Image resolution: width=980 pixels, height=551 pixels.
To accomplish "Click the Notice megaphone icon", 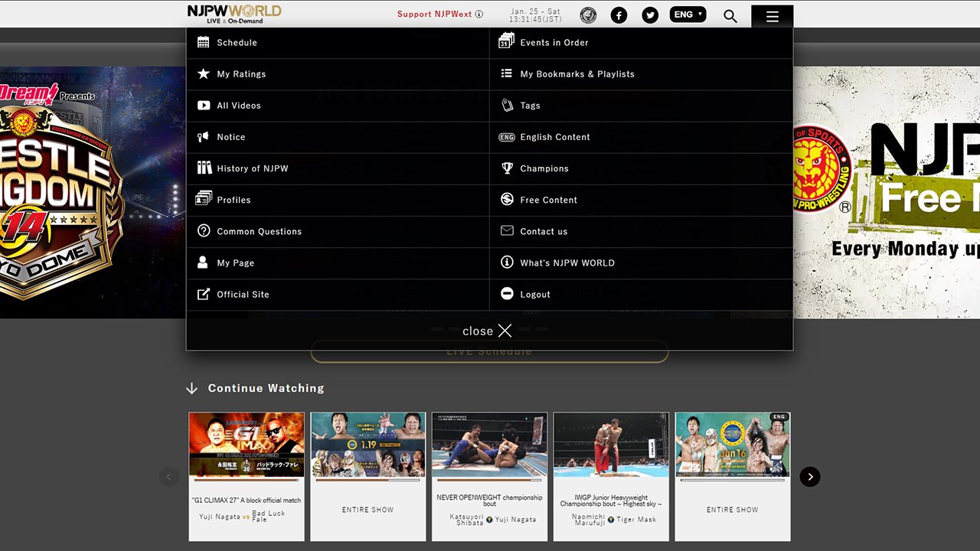I will click(203, 136).
